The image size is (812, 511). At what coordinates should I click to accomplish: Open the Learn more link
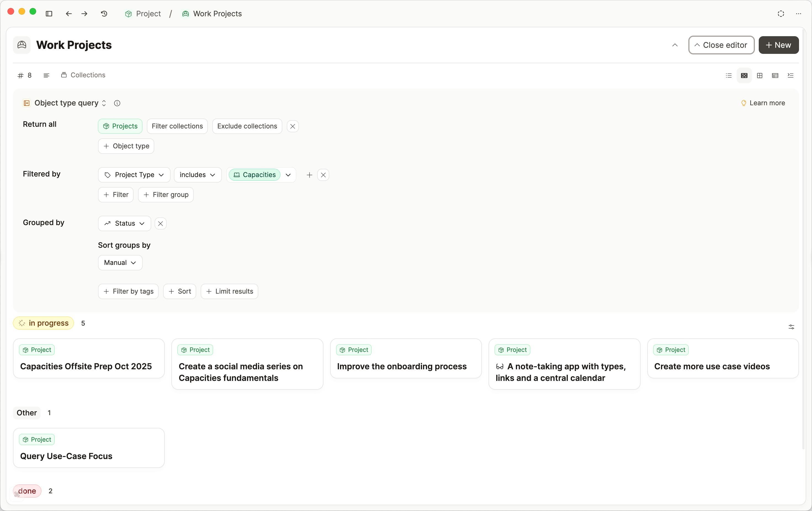click(763, 103)
